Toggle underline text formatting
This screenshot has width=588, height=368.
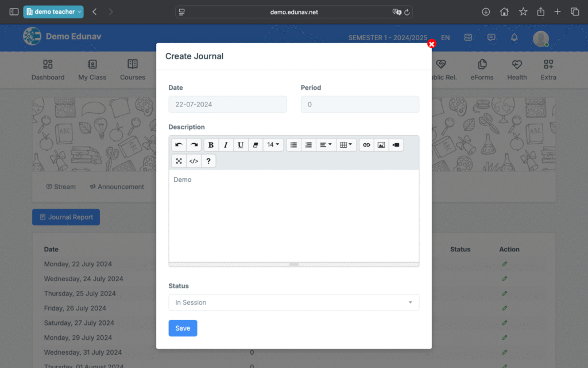pyautogui.click(x=241, y=145)
